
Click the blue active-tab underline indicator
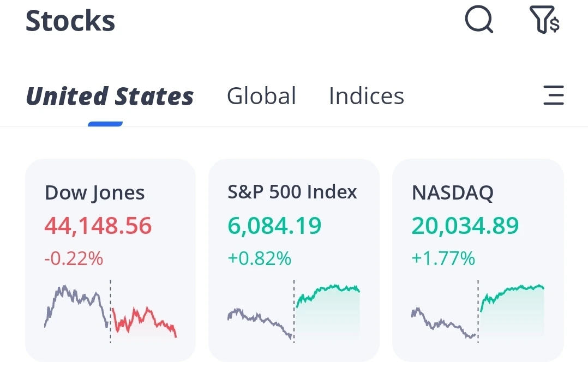105,124
